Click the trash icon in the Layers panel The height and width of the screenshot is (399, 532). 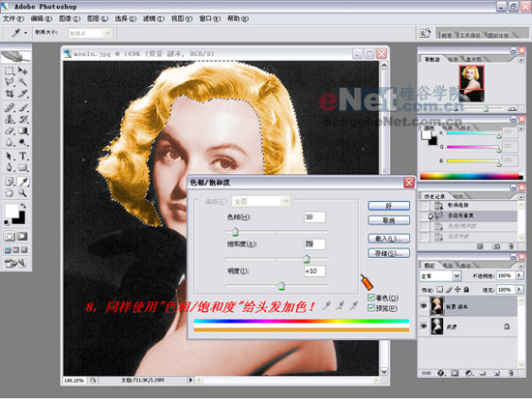tap(511, 373)
